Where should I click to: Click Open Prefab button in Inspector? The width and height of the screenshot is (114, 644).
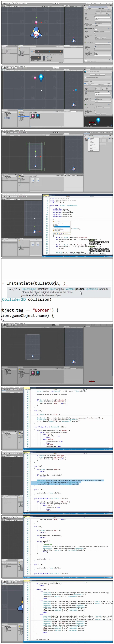pos(98,75)
